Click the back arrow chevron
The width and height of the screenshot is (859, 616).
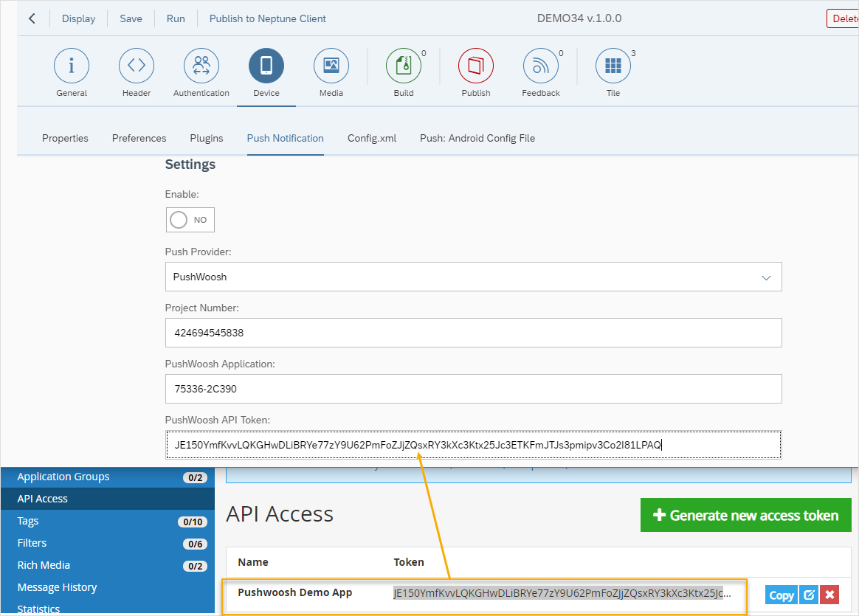tap(32, 18)
